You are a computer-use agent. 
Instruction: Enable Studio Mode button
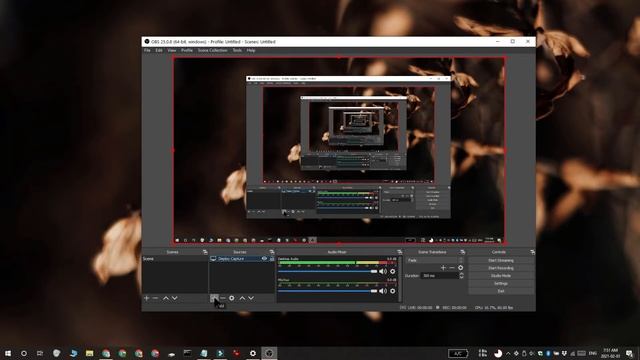501,276
